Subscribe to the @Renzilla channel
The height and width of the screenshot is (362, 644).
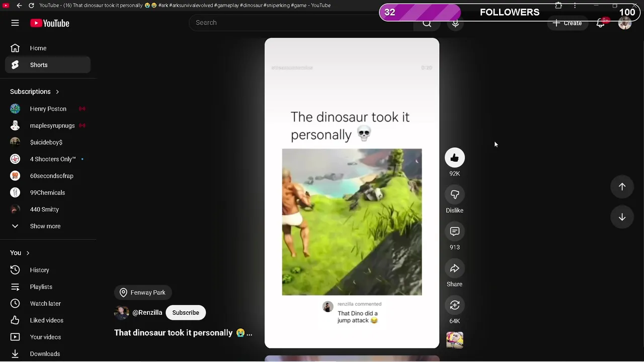tap(186, 313)
